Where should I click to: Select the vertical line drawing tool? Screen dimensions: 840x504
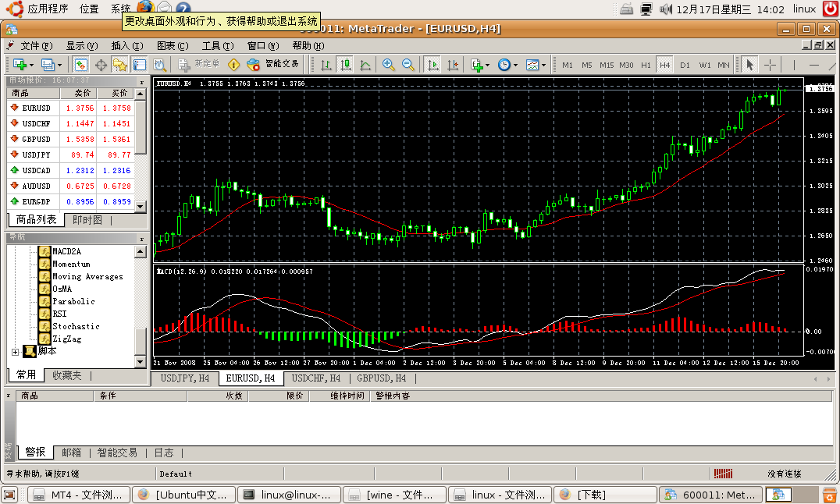click(x=794, y=65)
